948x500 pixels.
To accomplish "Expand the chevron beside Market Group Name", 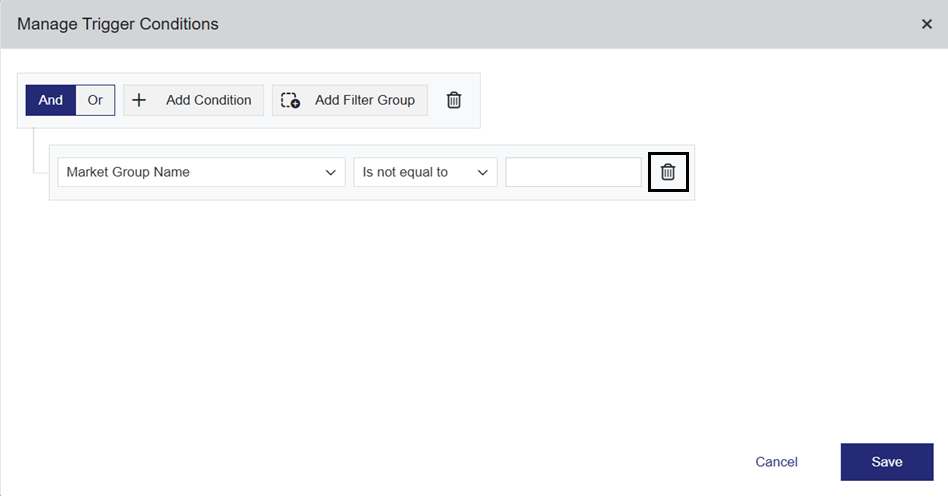I will [331, 172].
